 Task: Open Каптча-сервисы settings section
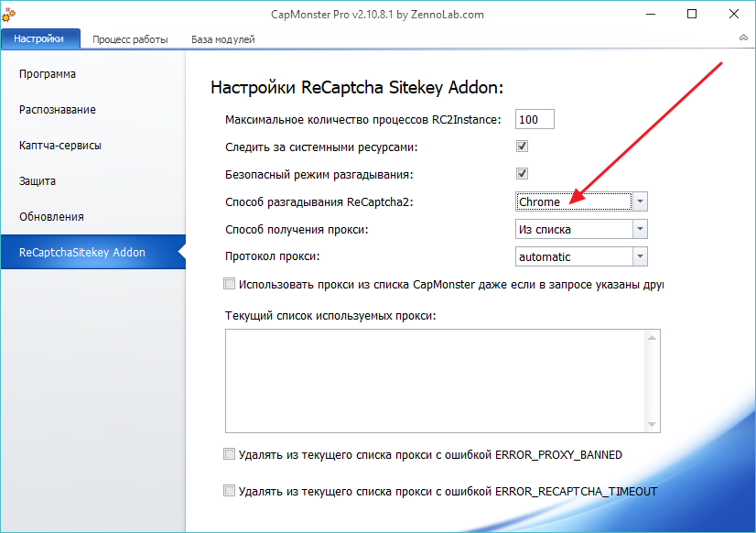[x=59, y=146]
